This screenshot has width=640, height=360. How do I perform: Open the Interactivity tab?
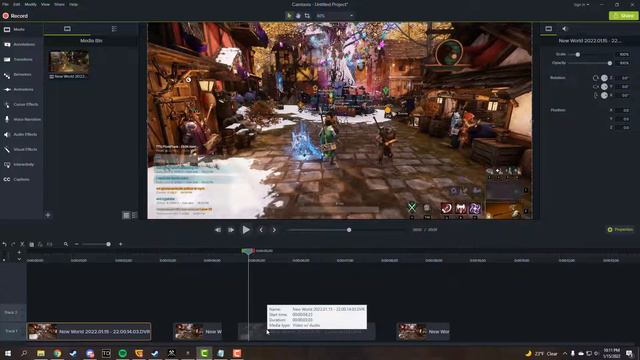22,164
